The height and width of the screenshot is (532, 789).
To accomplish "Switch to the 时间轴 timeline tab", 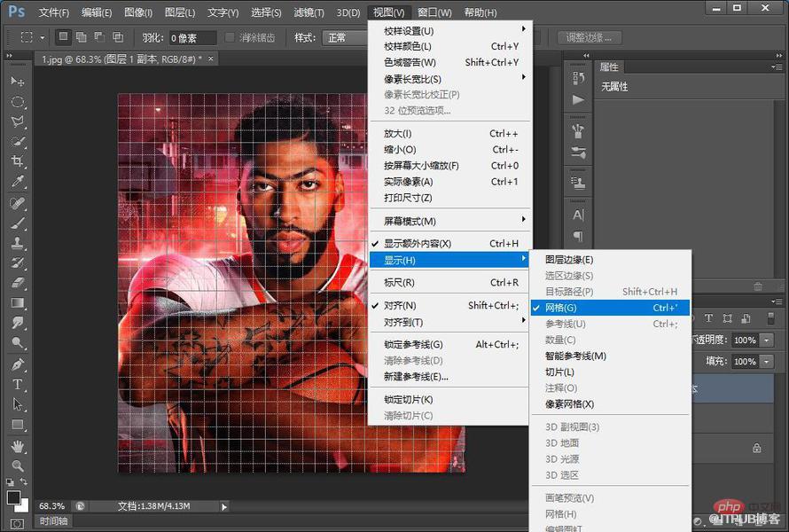I will [53, 521].
